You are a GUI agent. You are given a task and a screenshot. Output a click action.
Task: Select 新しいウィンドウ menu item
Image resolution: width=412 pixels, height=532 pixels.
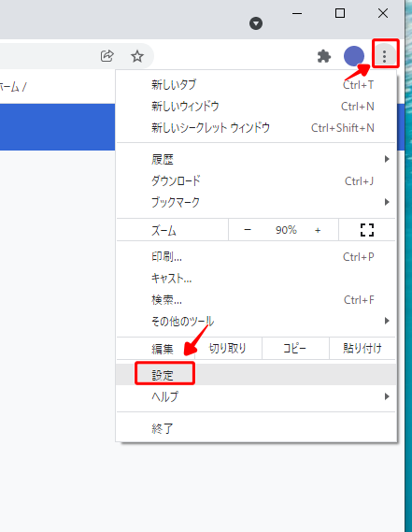[256, 107]
